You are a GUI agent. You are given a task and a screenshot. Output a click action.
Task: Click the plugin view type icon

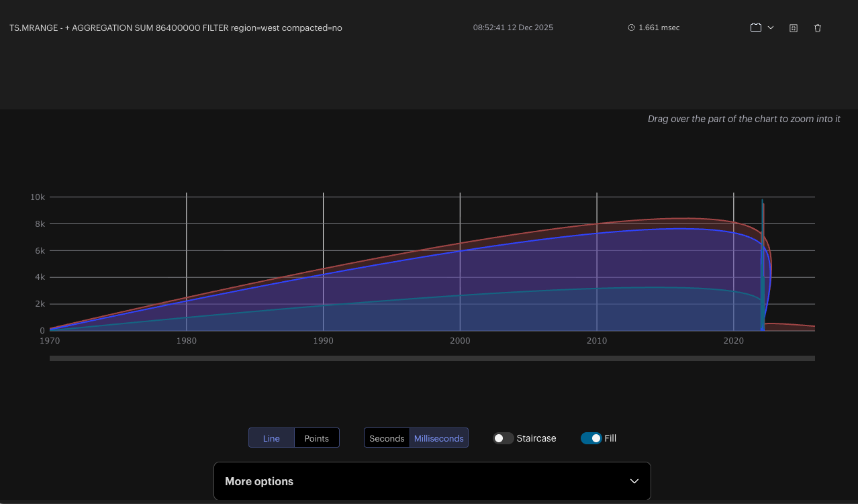point(756,28)
